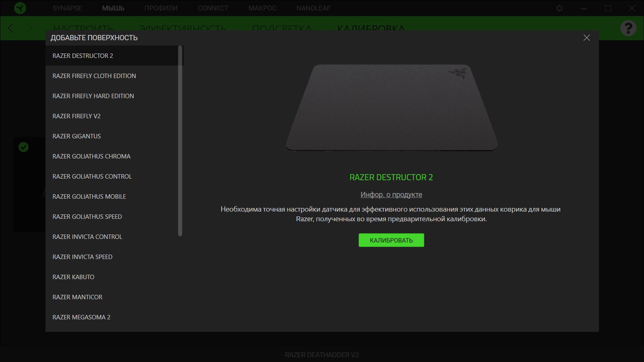The height and width of the screenshot is (362, 644).
Task: Open the Макрос tab
Action: 262,8
